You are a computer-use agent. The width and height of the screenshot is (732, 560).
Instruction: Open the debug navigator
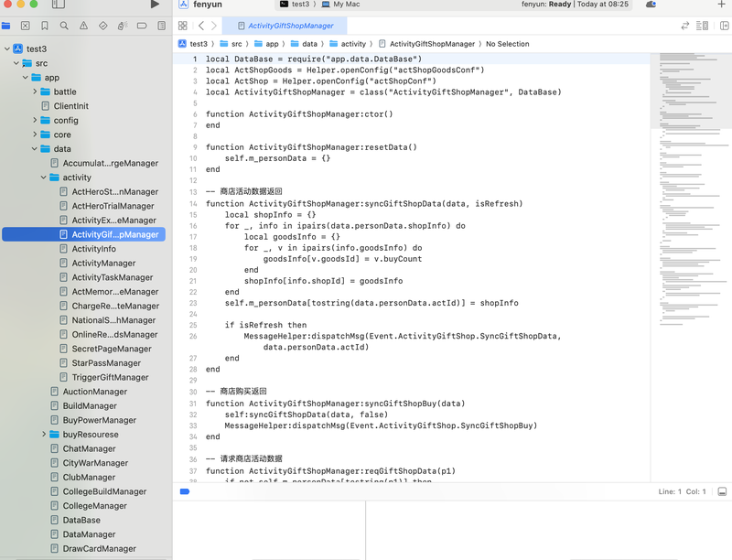[x=123, y=26]
